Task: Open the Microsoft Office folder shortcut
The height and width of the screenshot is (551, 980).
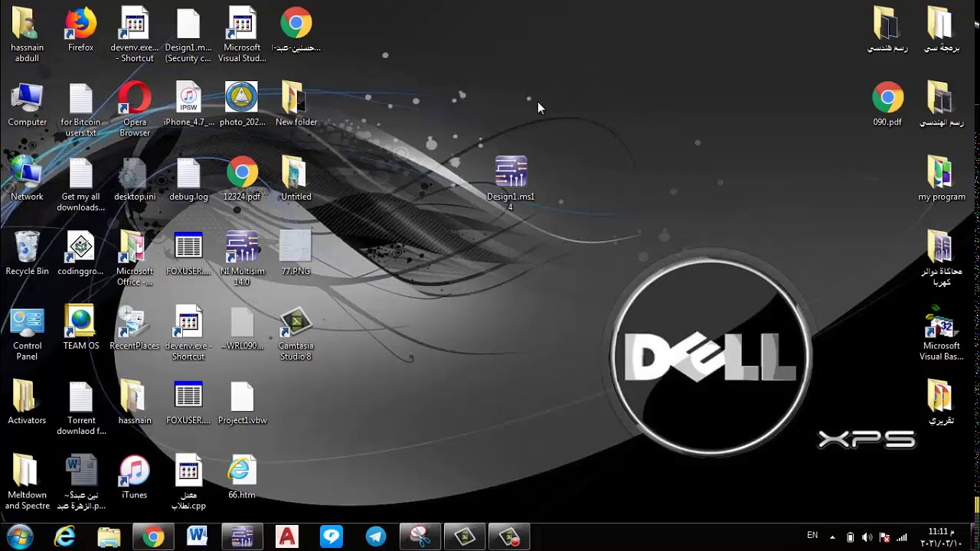Action: [135, 260]
